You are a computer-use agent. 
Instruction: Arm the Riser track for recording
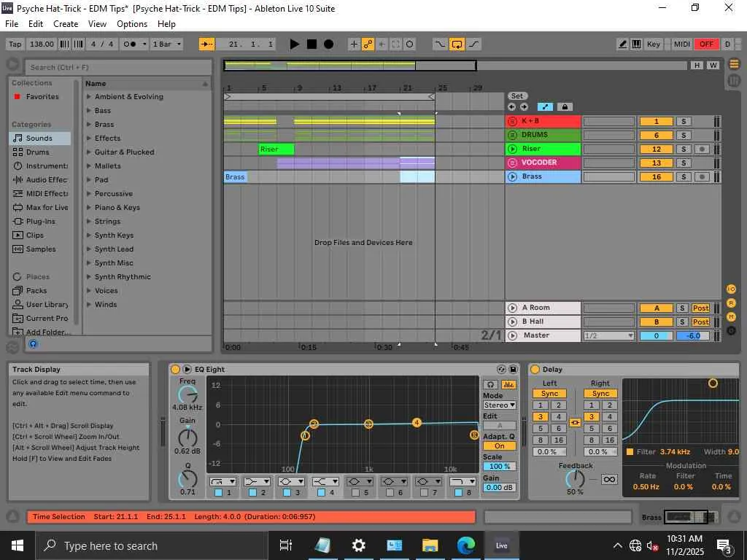pos(702,149)
